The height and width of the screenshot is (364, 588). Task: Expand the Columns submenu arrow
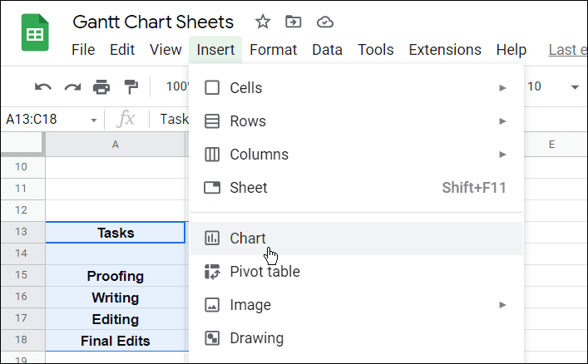tap(502, 155)
